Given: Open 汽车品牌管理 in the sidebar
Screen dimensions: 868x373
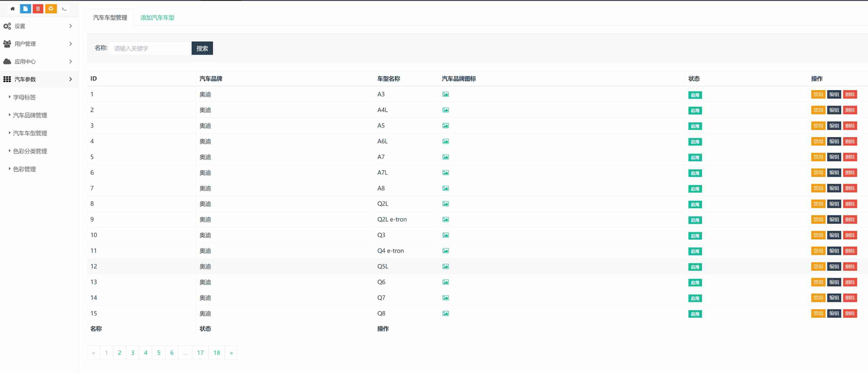Looking at the screenshot, I should (30, 116).
